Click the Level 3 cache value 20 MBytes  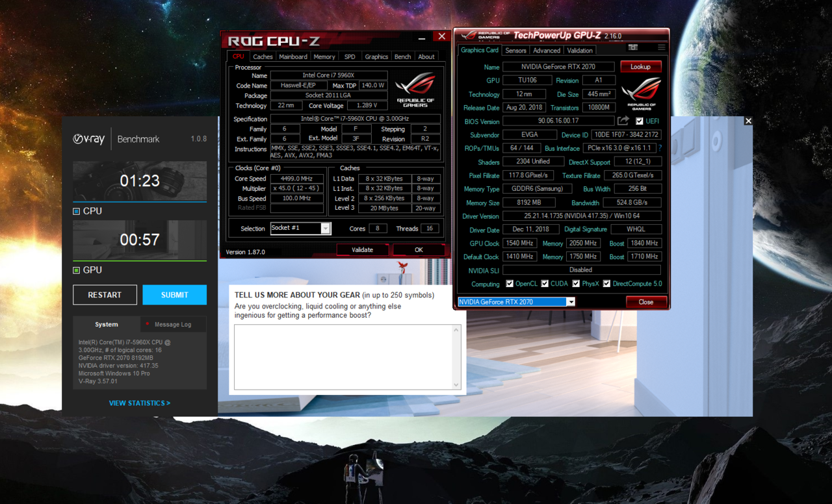point(385,208)
